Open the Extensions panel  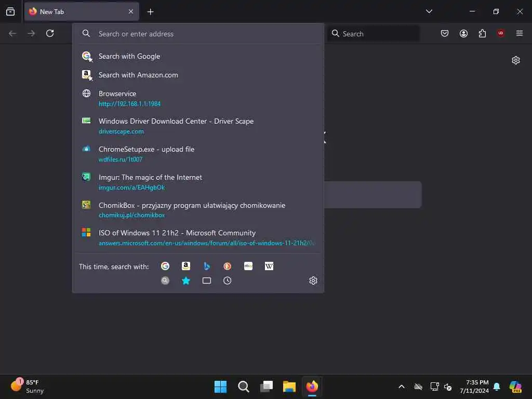pos(482,33)
